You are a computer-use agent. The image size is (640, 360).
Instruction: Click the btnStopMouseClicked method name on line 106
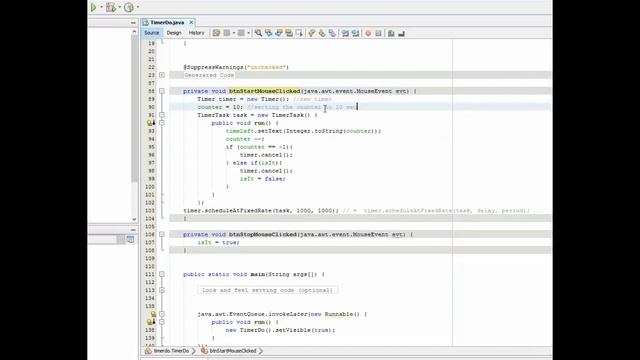click(x=262, y=234)
